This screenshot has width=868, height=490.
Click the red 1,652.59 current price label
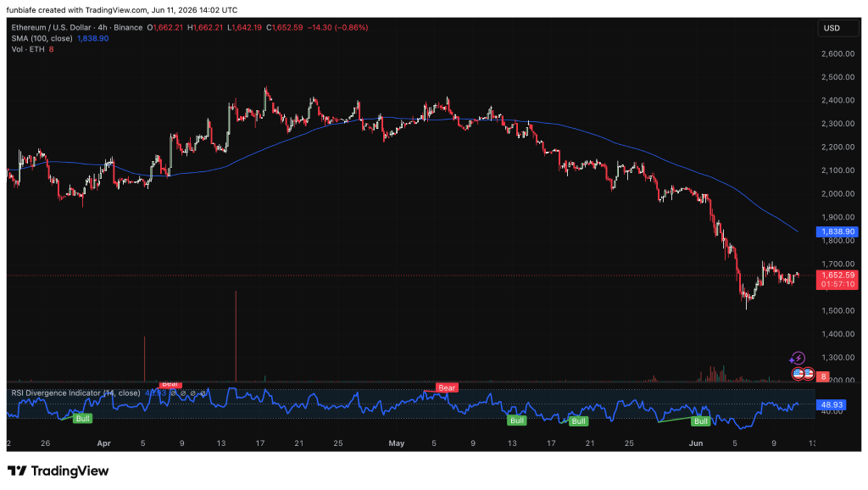coord(837,276)
